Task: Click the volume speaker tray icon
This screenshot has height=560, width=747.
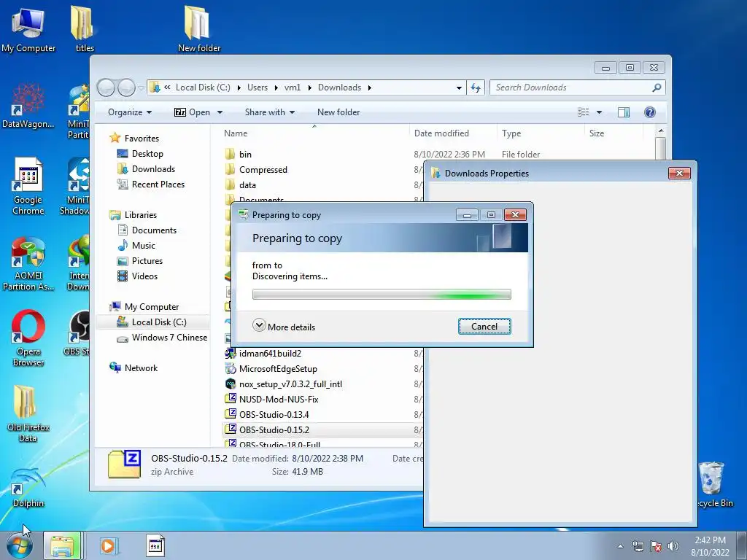Action: (x=673, y=546)
